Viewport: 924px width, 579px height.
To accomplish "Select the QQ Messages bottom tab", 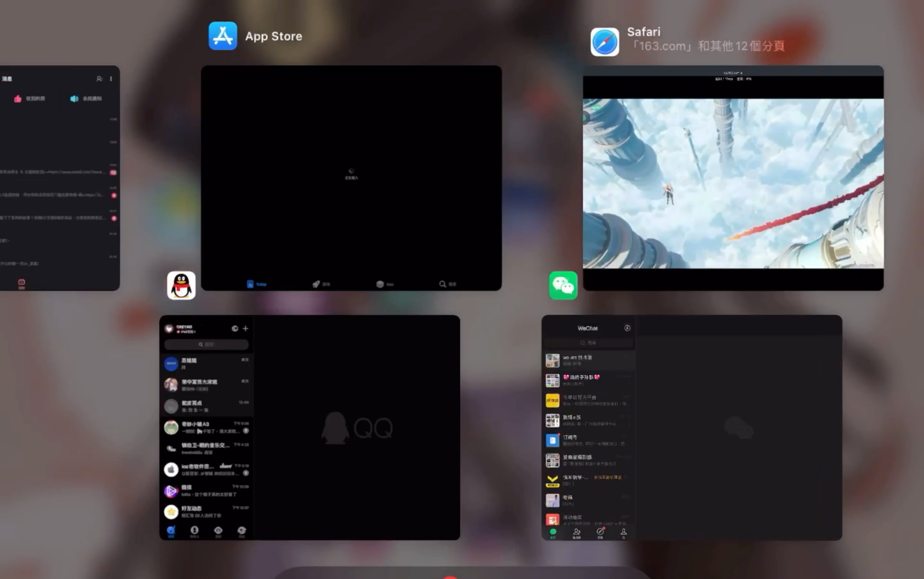I will [171, 531].
